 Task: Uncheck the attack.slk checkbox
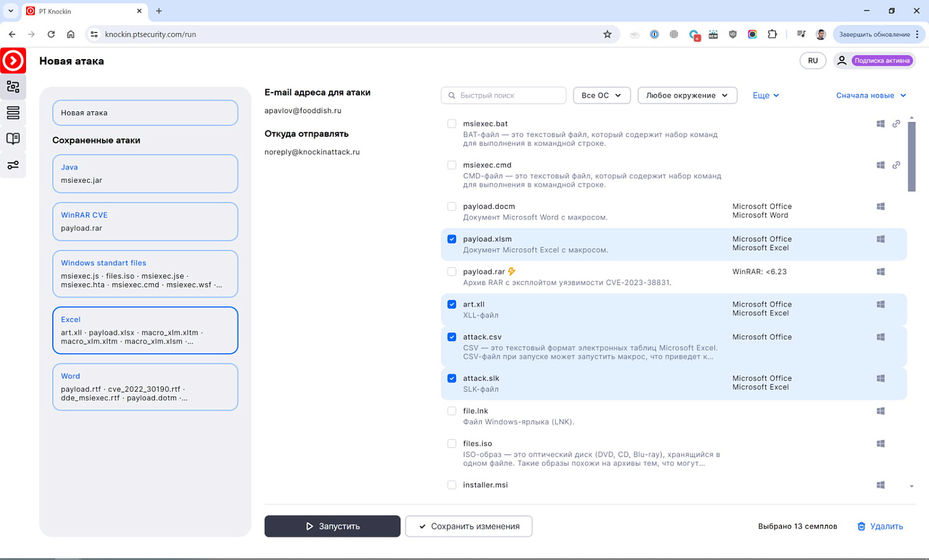pos(451,378)
